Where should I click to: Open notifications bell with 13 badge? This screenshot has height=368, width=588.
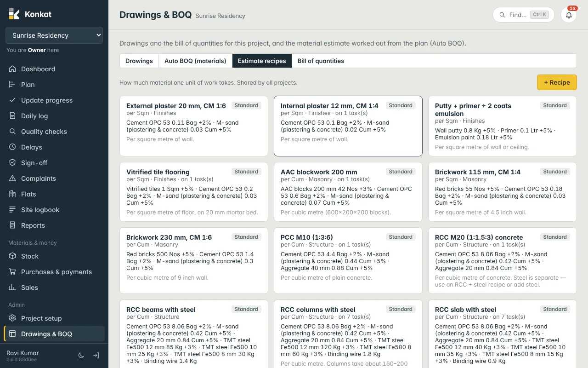point(569,15)
